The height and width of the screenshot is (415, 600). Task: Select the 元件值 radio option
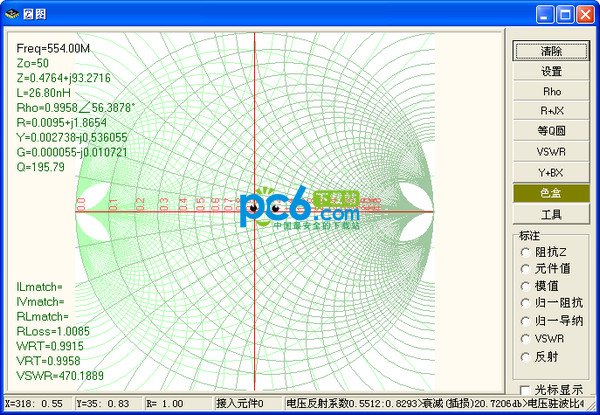pos(546,269)
